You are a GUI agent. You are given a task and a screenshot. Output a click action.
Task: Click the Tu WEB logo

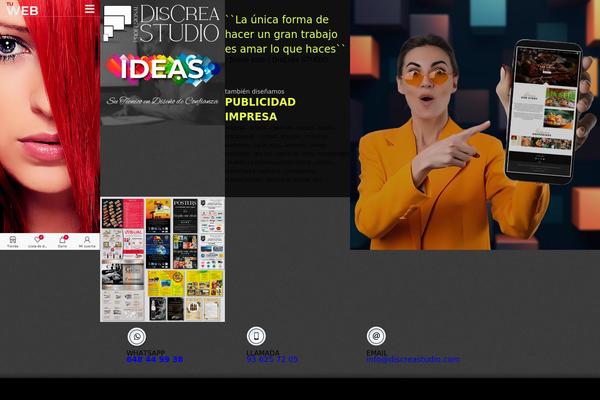click(22, 9)
